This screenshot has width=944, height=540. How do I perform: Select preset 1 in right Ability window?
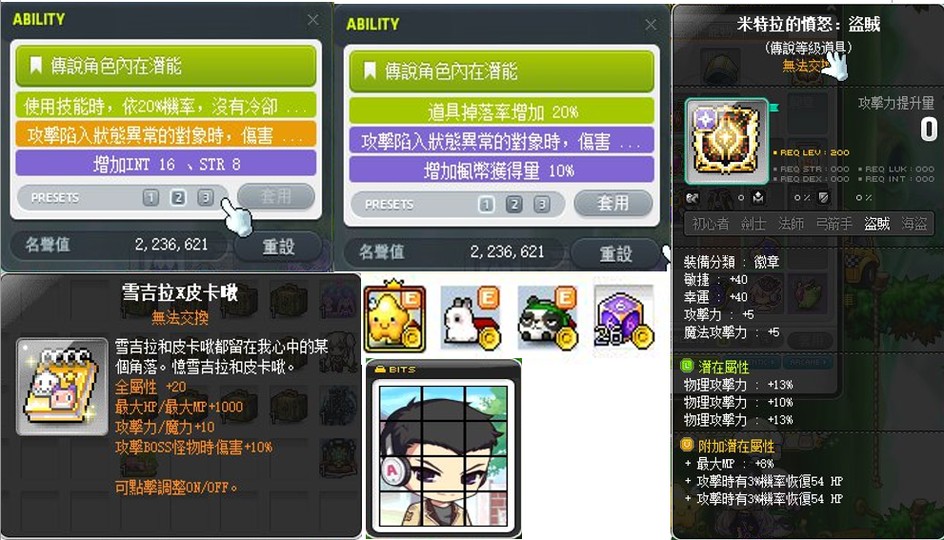coord(486,205)
